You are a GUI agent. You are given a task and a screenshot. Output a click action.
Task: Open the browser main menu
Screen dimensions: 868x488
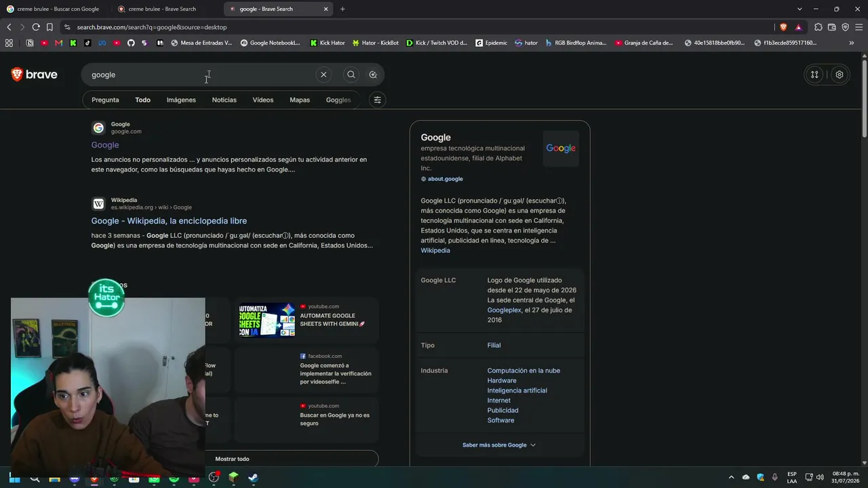[x=859, y=27]
